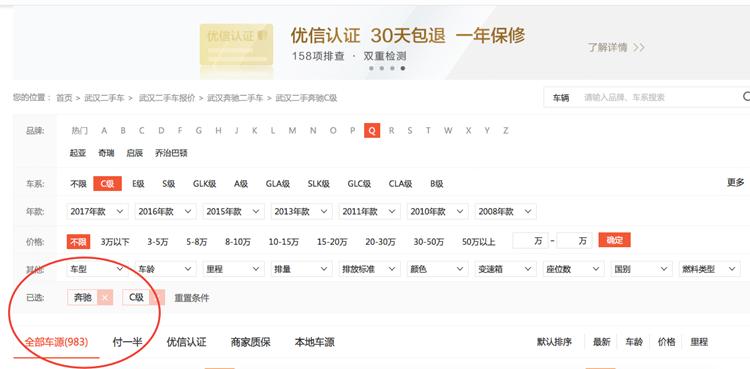
Task: Switch to 付一半 tab
Action: (127, 342)
